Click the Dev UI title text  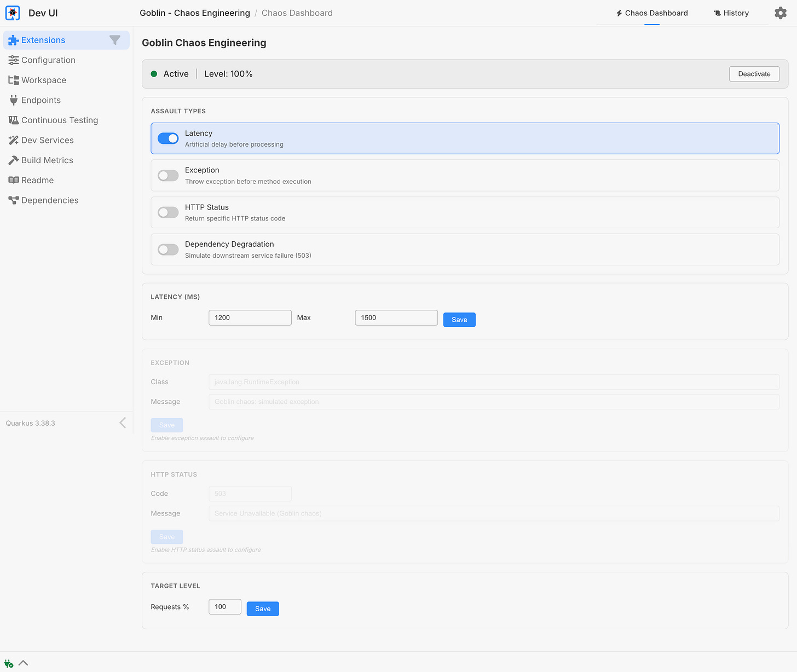click(43, 13)
